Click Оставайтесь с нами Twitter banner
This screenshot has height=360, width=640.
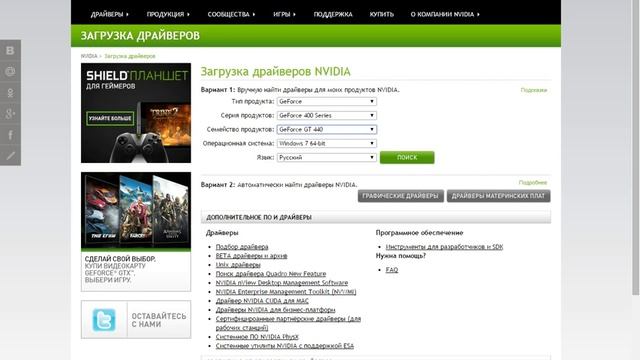point(136,320)
